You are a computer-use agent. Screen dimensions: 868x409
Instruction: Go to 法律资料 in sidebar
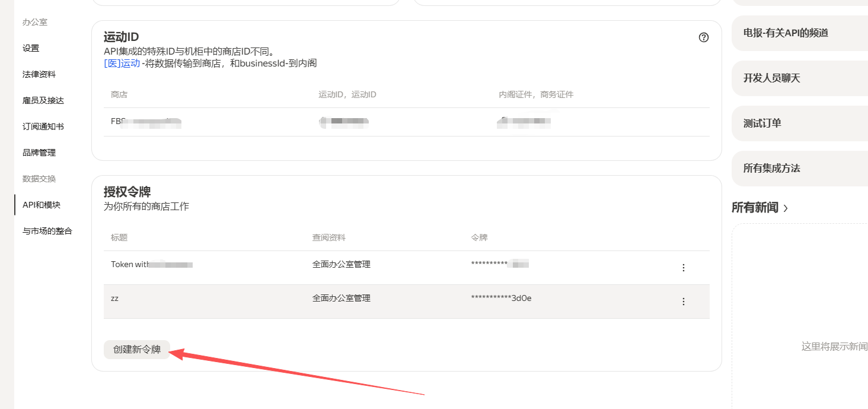click(x=39, y=74)
